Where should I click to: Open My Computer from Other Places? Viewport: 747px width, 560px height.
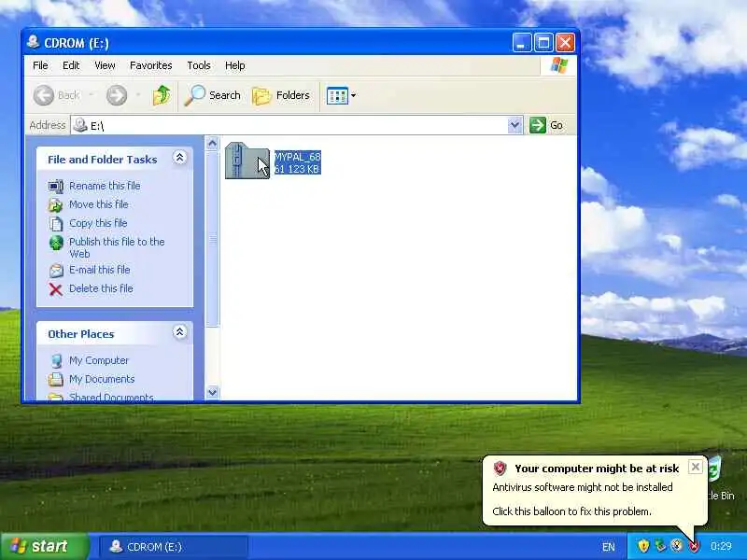[99, 360]
